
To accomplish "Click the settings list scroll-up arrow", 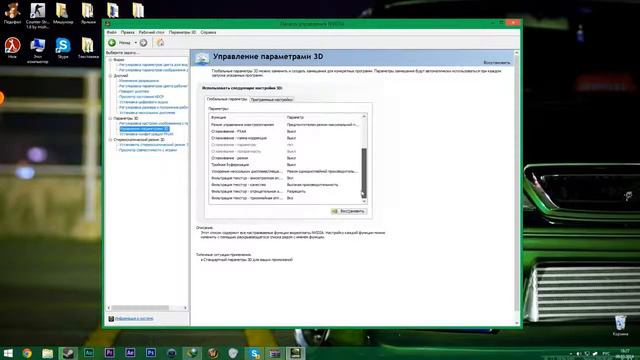I will [x=364, y=117].
